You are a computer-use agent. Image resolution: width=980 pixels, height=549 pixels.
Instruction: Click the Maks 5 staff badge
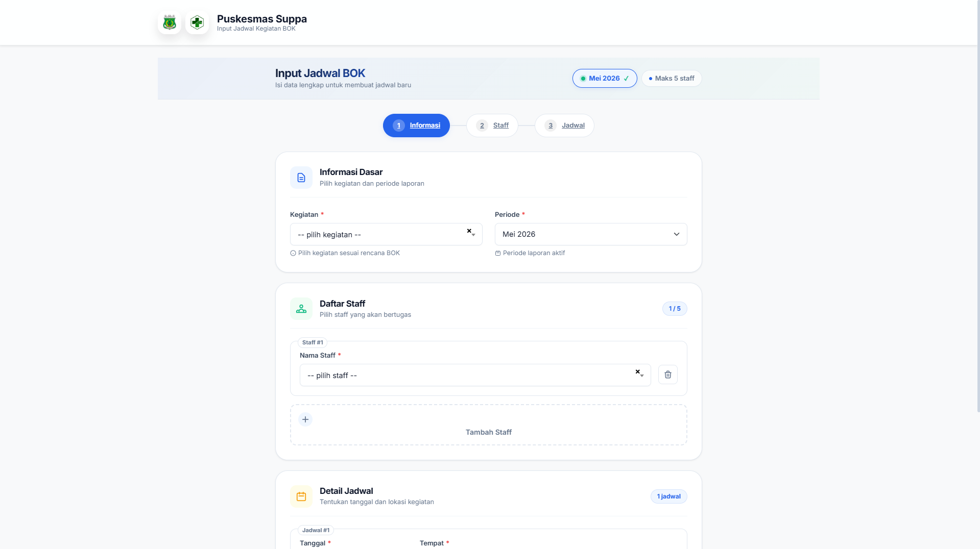(x=672, y=79)
